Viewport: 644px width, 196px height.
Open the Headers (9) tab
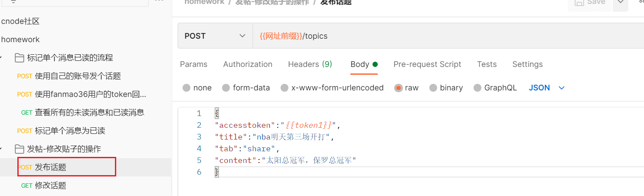tap(310, 64)
